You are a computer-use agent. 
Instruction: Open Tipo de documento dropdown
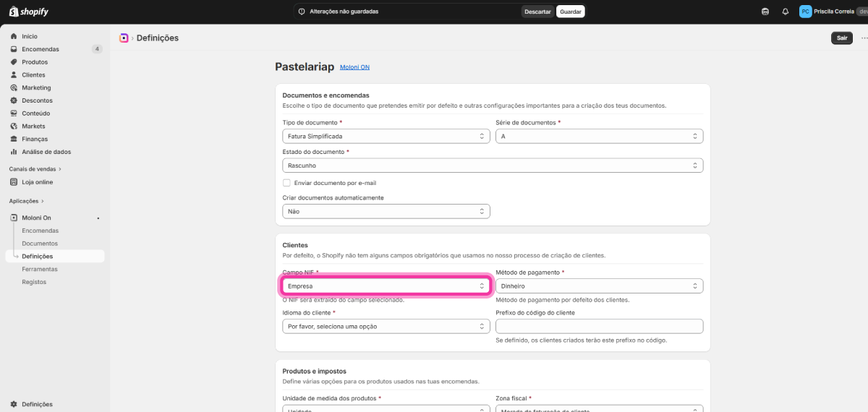tap(386, 136)
